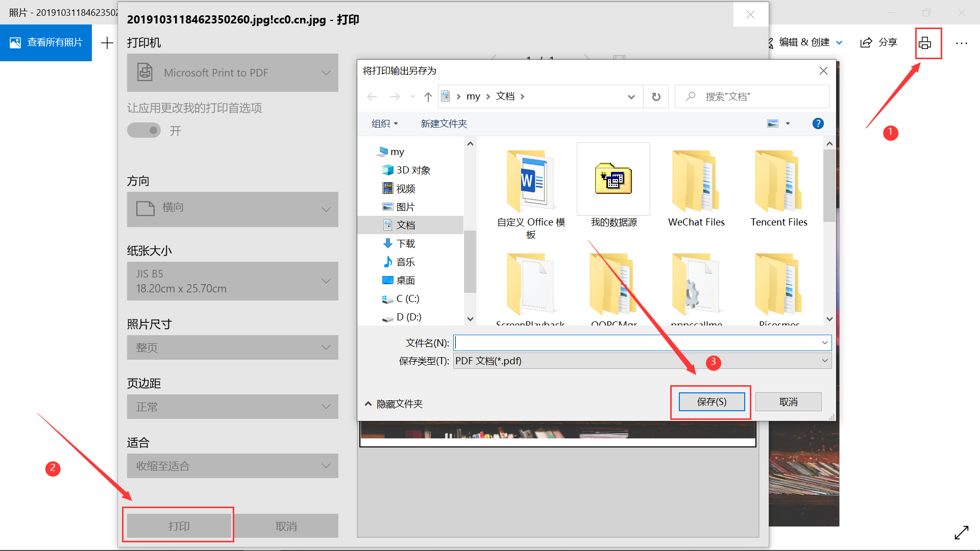The height and width of the screenshot is (551, 980).
Task: Expand the address bar history dropdown
Action: (631, 96)
